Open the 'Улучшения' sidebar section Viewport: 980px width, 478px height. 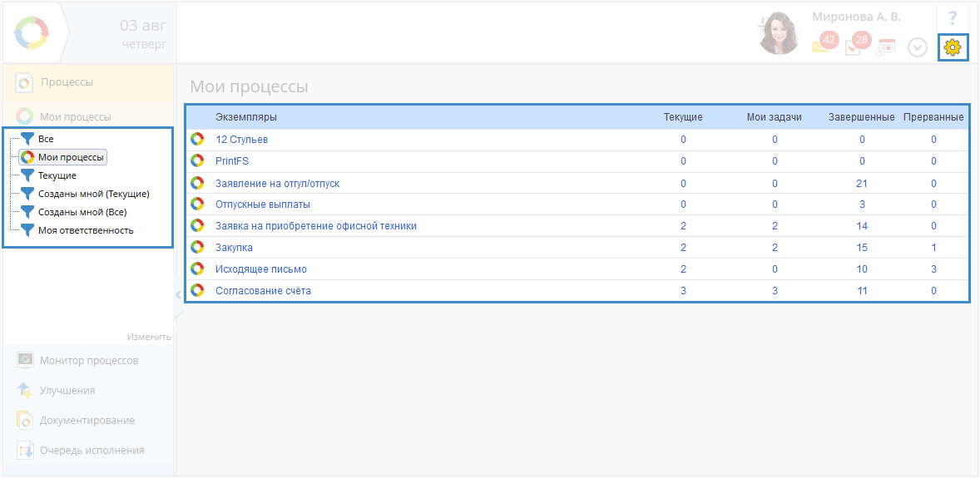[x=67, y=391]
